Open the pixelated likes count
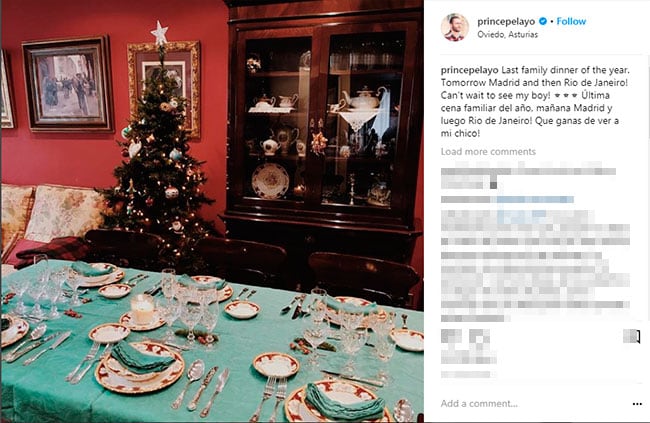This screenshot has width=650, height=423. point(468,359)
